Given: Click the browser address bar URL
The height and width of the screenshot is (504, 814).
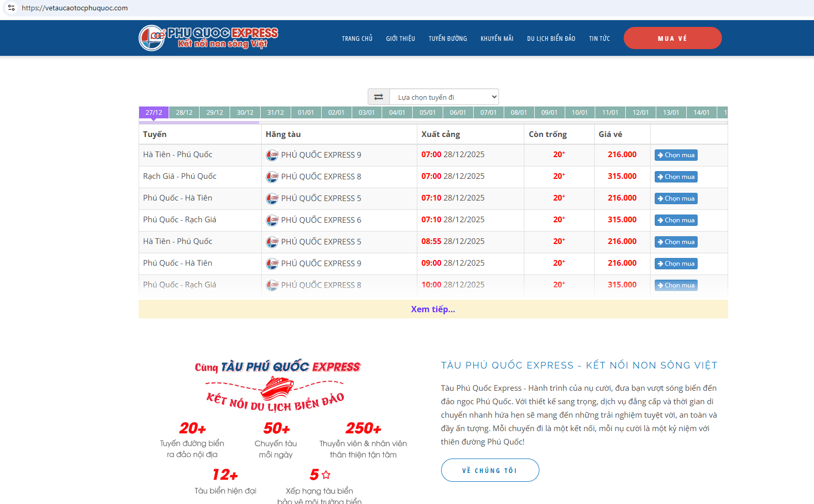Looking at the screenshot, I should coord(75,8).
